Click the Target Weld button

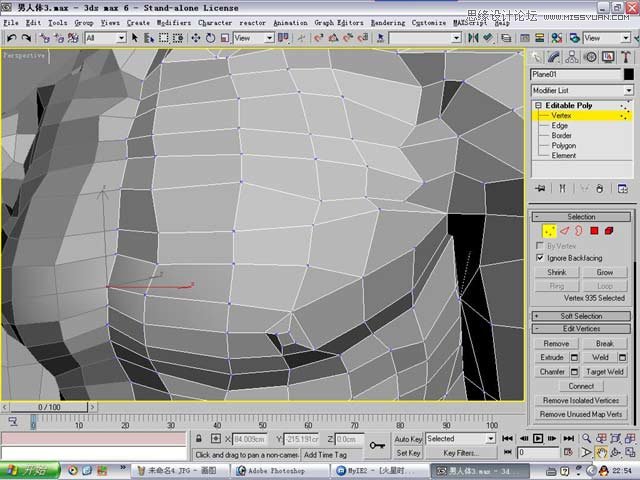pos(605,372)
